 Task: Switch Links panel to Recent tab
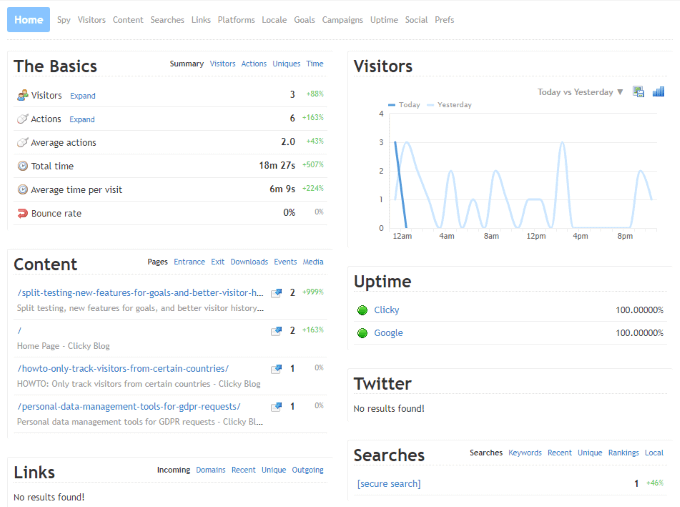coord(243,470)
